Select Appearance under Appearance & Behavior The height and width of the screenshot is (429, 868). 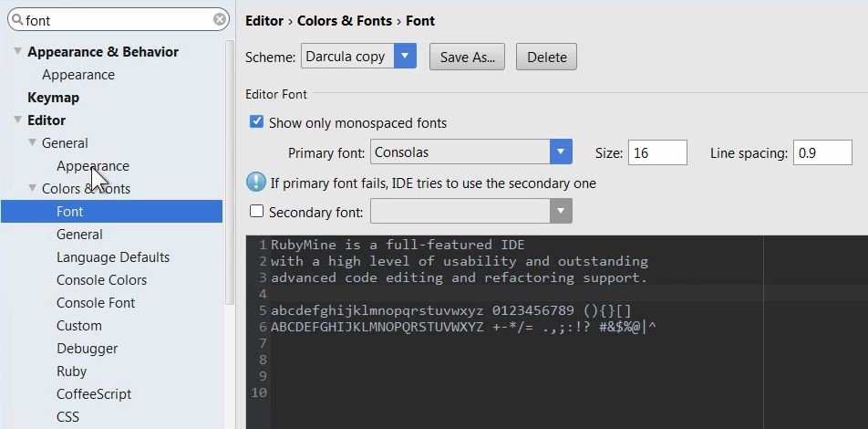click(x=78, y=74)
